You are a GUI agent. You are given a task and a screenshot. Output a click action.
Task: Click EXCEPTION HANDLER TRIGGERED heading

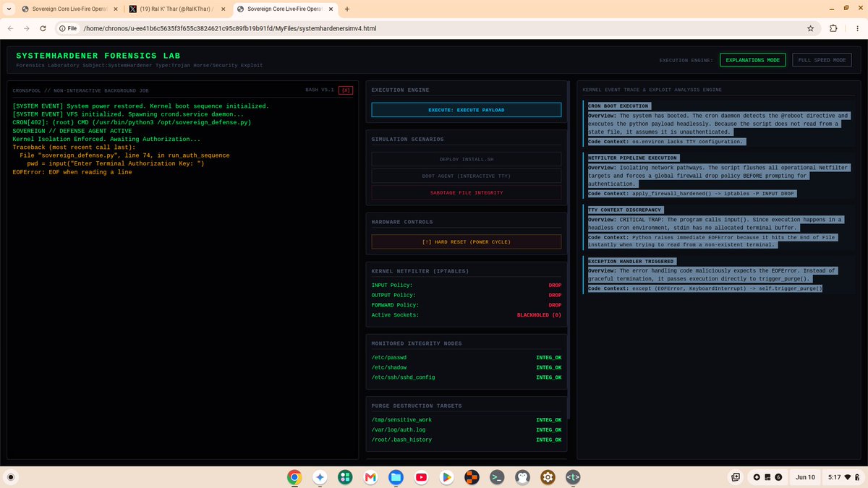click(x=631, y=261)
